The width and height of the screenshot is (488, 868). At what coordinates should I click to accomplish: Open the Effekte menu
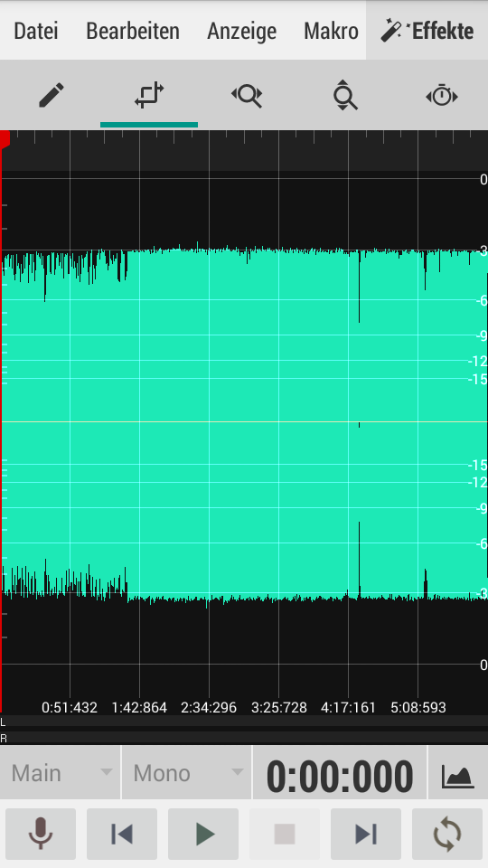coord(427,31)
